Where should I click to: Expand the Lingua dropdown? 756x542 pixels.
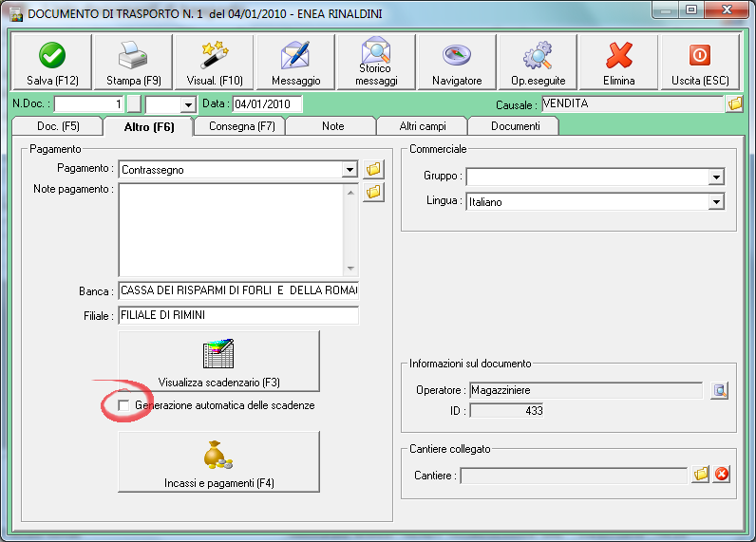tap(716, 202)
